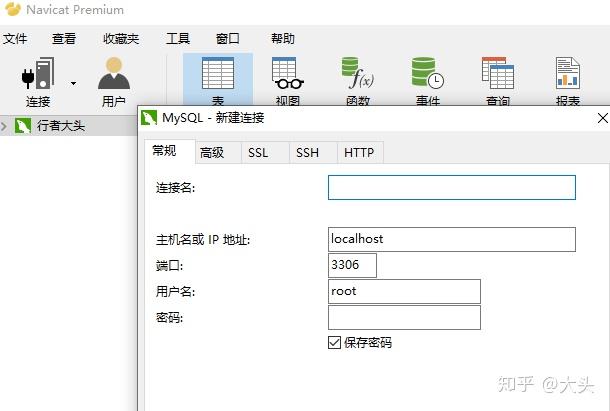Click the 密码 password input field
610x411 pixels.
click(404, 317)
